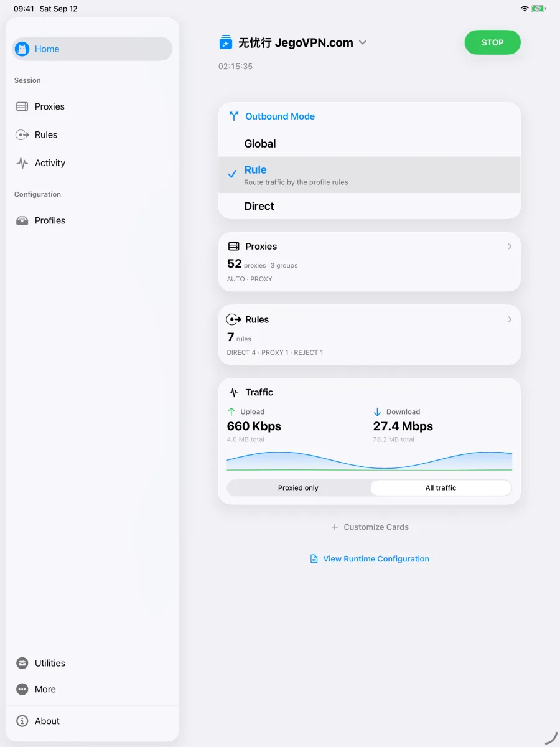
Task: Click the profile stack icon beside JegoVPN title
Action: tap(226, 42)
